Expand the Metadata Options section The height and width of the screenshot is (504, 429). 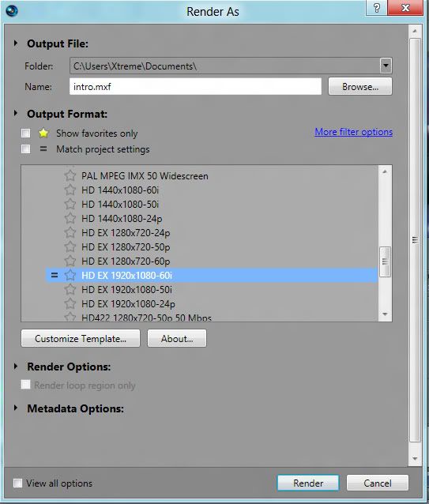coord(16,408)
